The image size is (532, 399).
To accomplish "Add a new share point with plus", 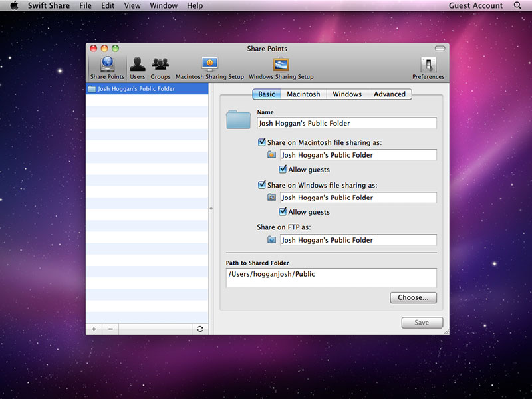I will click(x=94, y=329).
